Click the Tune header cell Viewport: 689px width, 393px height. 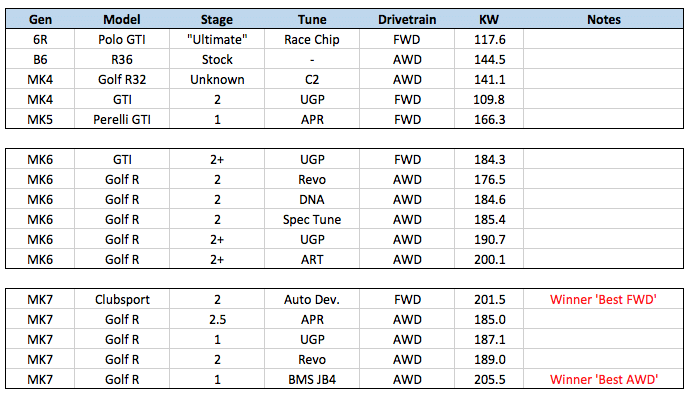point(312,19)
